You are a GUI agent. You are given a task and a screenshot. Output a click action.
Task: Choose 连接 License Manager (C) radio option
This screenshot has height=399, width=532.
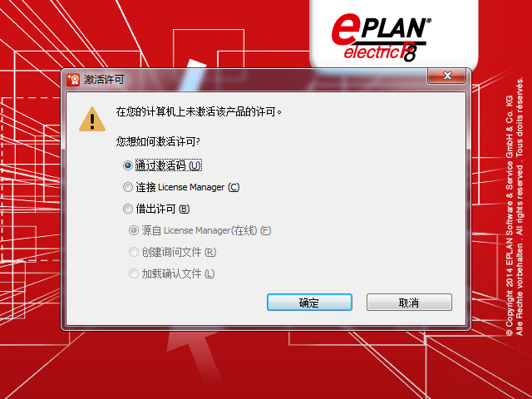point(127,187)
